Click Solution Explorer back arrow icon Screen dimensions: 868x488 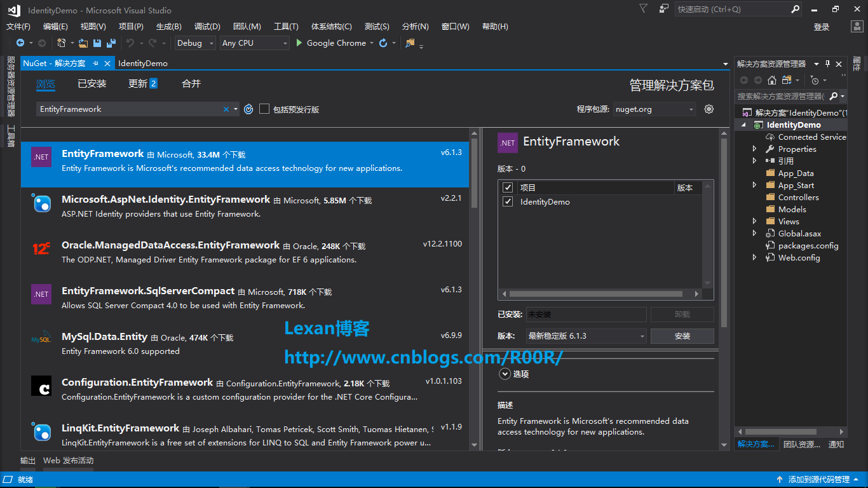743,80
